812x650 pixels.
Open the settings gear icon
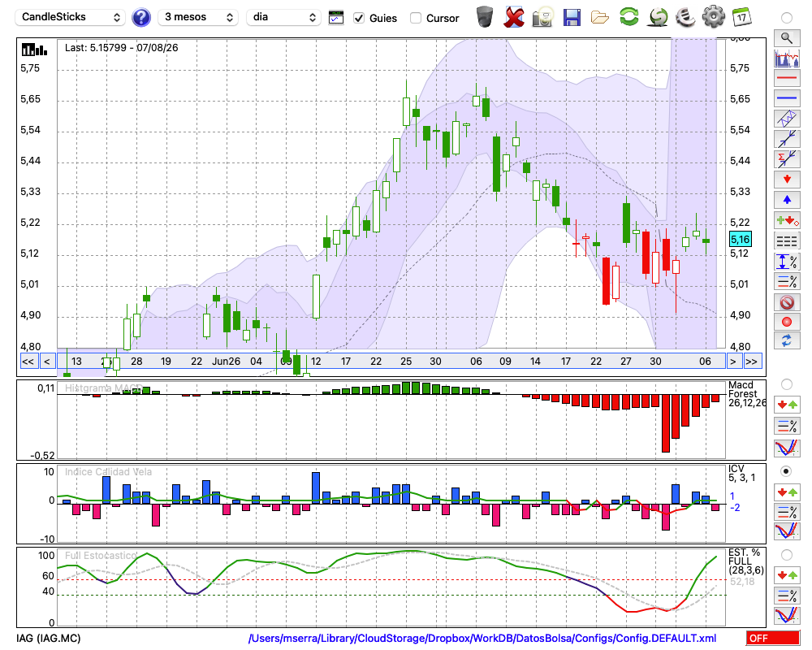pos(714,16)
